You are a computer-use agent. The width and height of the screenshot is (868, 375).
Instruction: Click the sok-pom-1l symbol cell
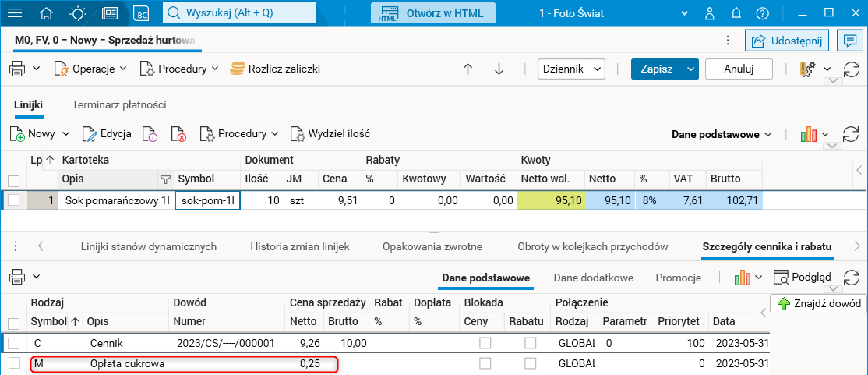(207, 200)
